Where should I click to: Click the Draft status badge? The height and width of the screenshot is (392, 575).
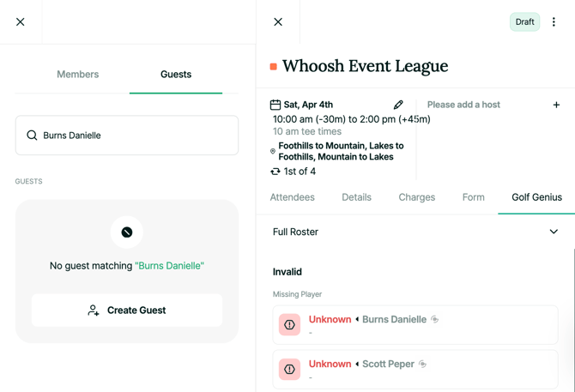(524, 22)
